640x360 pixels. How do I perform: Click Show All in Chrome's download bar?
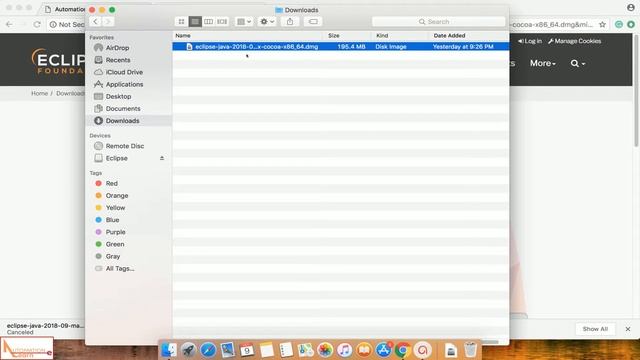[x=595, y=329]
